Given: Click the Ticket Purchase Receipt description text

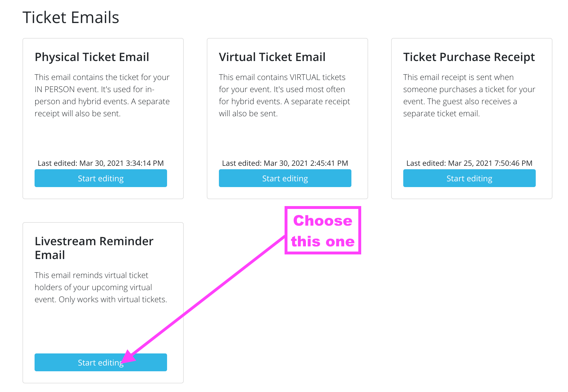Looking at the screenshot, I should pyautogui.click(x=469, y=95).
